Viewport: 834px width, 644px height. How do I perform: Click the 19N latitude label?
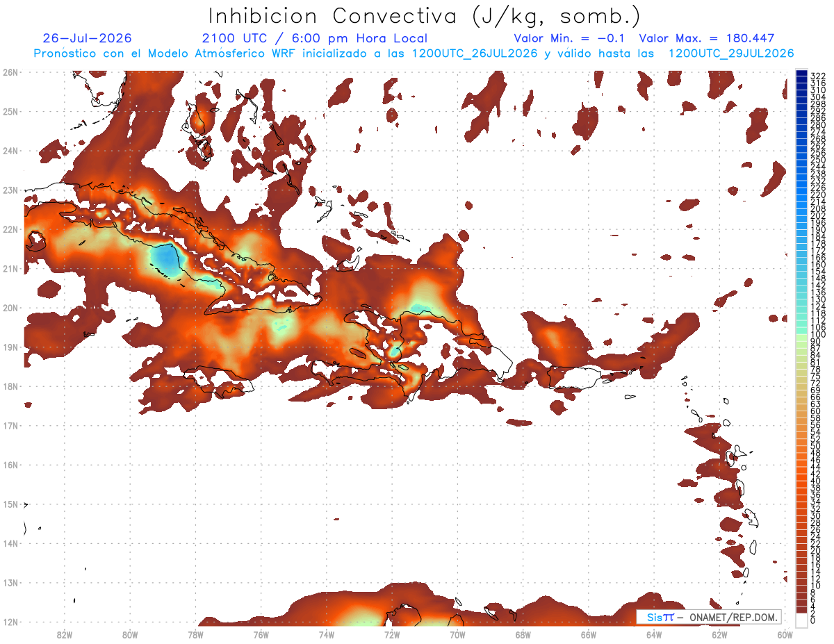pos(10,347)
